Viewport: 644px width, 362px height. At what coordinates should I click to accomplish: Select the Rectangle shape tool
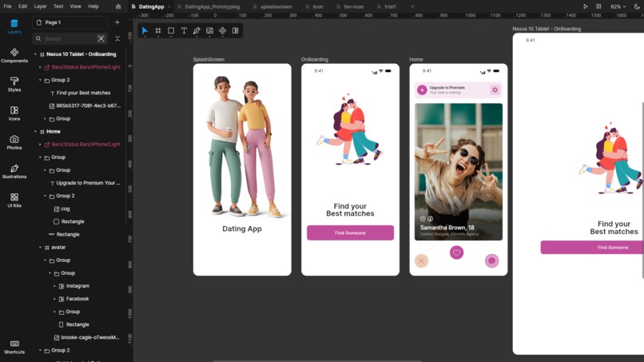click(x=171, y=31)
